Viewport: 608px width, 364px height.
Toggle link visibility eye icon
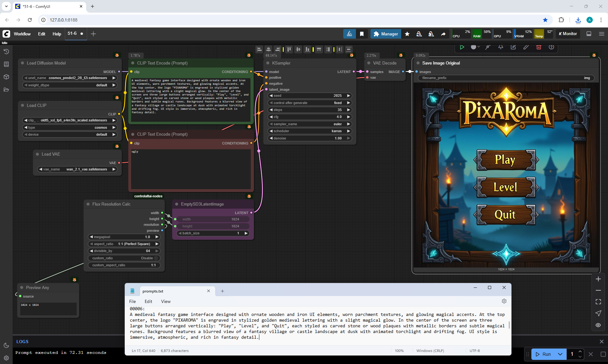point(598,325)
